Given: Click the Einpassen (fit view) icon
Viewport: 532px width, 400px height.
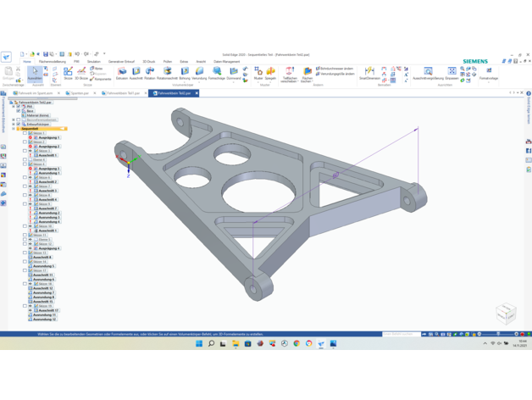Looking at the screenshot, I should point(452,72).
